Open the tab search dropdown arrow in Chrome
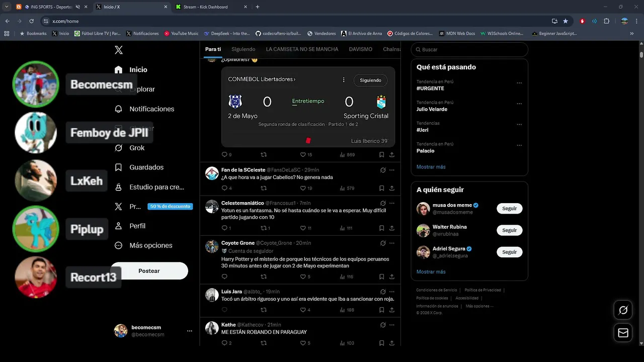This screenshot has width=644, height=362. pos(7,7)
